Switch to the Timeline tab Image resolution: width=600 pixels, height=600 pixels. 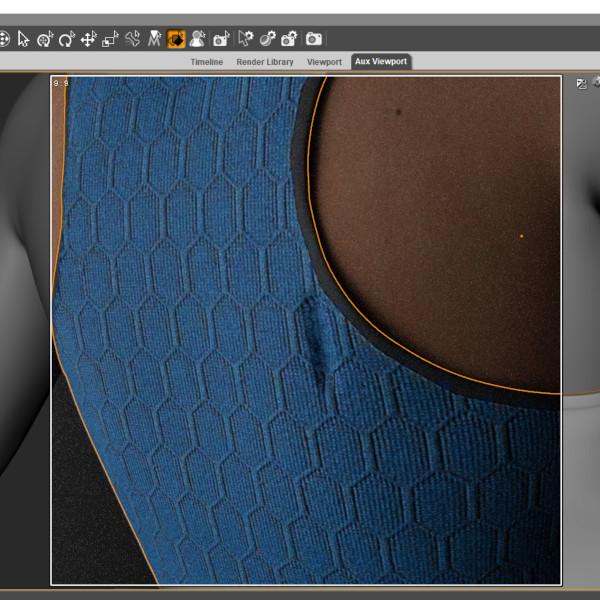pos(207,62)
